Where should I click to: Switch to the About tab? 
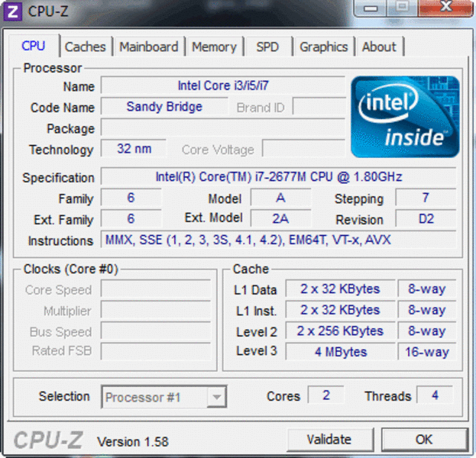tap(379, 47)
